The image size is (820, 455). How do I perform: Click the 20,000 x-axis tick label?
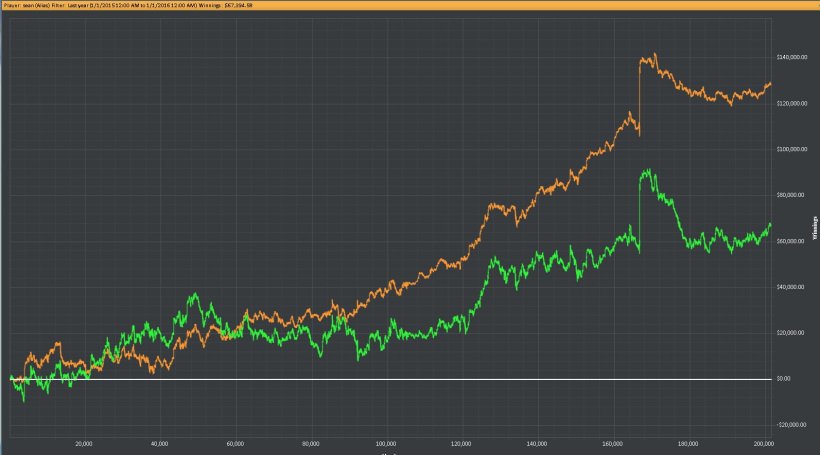tap(84, 442)
